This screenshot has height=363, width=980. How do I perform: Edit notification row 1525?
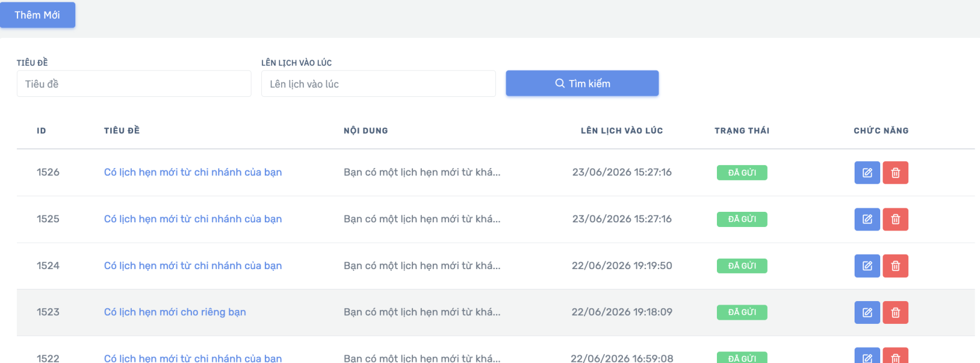(867, 219)
